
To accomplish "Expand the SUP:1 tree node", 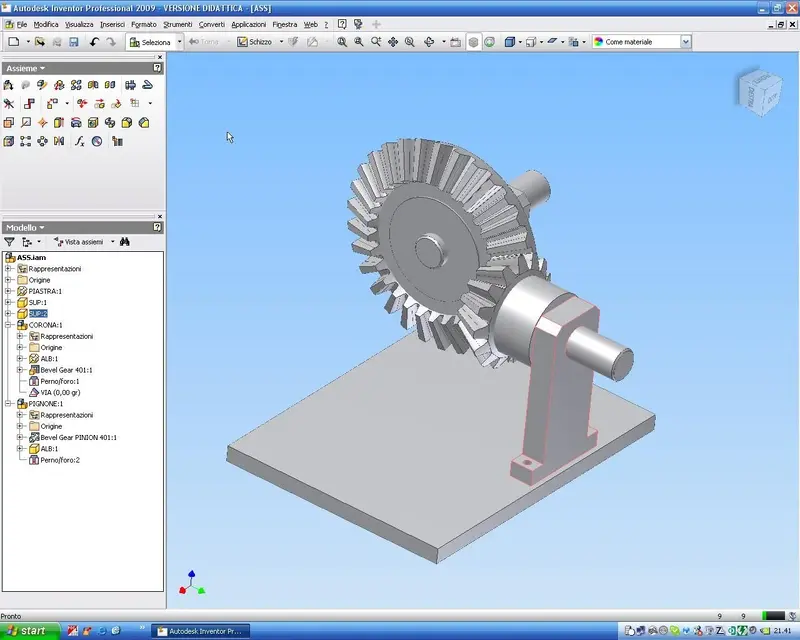I will (8, 302).
